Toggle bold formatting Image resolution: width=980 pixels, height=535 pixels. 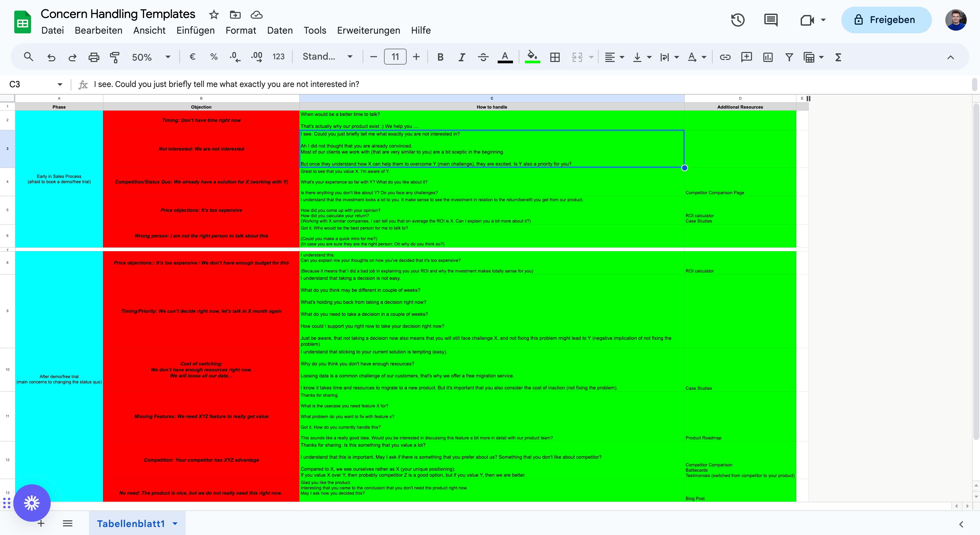(440, 57)
